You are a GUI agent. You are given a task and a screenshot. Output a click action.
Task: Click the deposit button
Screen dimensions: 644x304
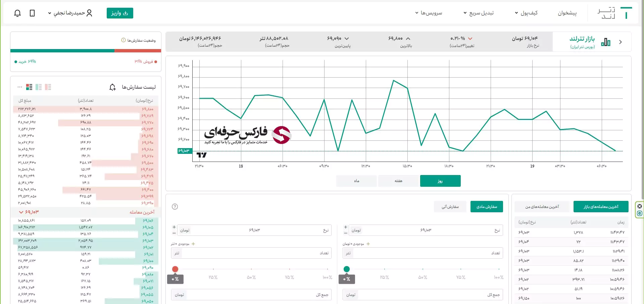coord(120,13)
